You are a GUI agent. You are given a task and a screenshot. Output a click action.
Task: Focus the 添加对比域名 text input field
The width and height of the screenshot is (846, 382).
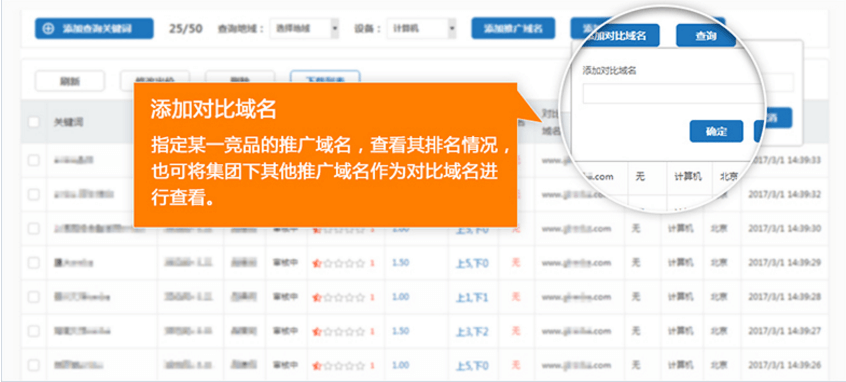(x=672, y=93)
